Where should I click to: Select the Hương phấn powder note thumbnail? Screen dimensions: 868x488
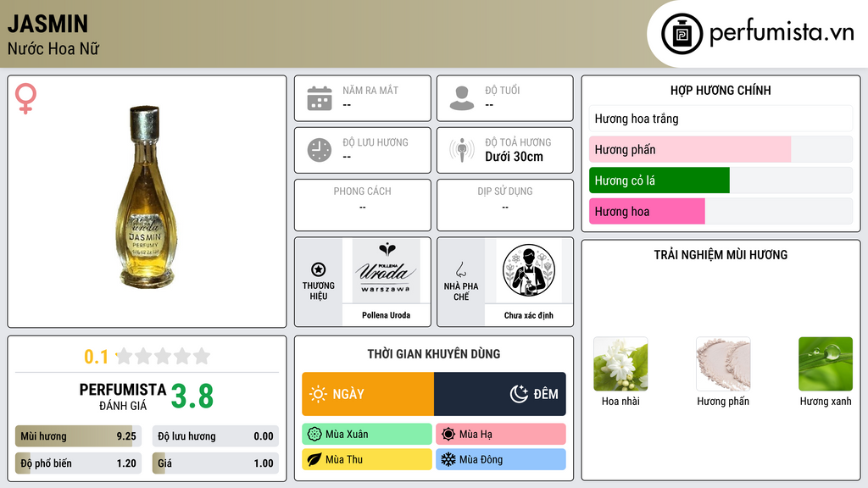tap(723, 364)
